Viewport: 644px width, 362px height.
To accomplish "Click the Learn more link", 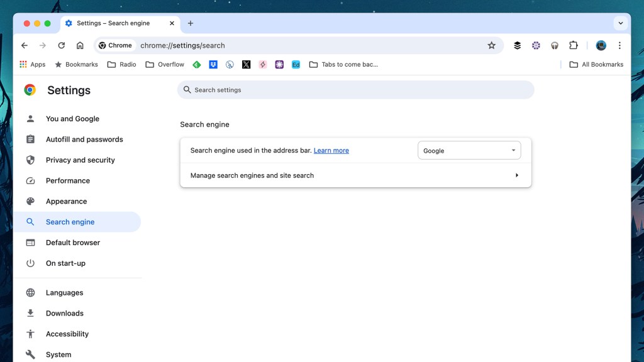I will point(331,151).
